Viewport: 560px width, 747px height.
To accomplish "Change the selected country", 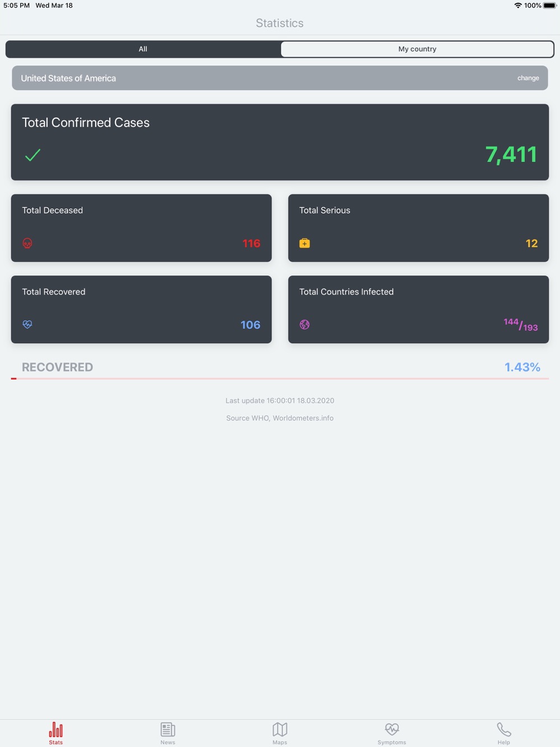I will 528,78.
